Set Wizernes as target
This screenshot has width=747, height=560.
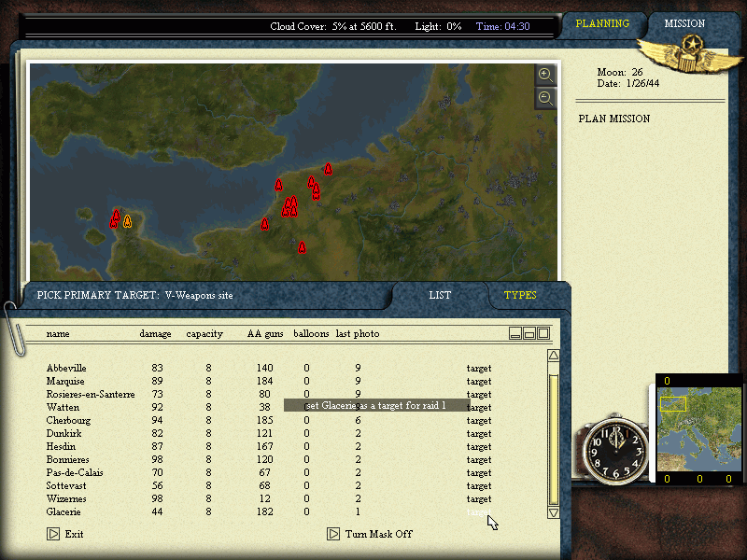point(479,499)
